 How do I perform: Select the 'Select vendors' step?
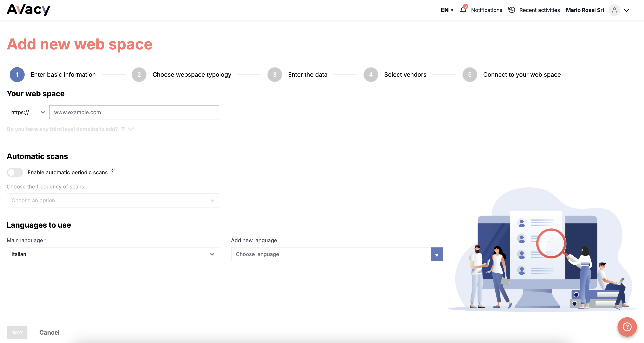point(405,74)
